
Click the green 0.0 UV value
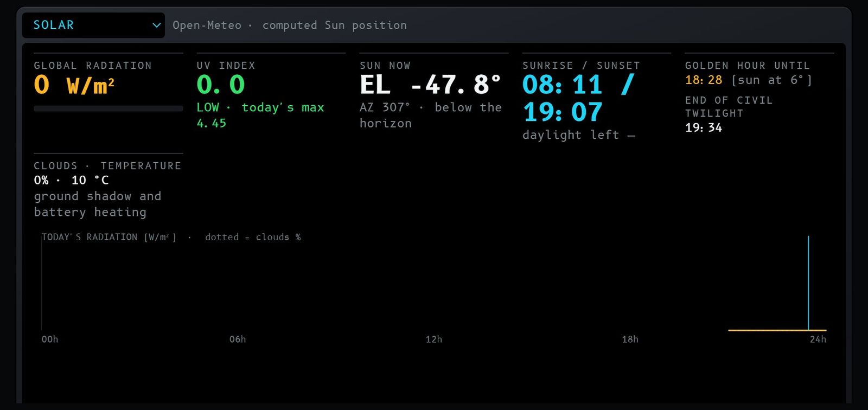[x=221, y=85]
